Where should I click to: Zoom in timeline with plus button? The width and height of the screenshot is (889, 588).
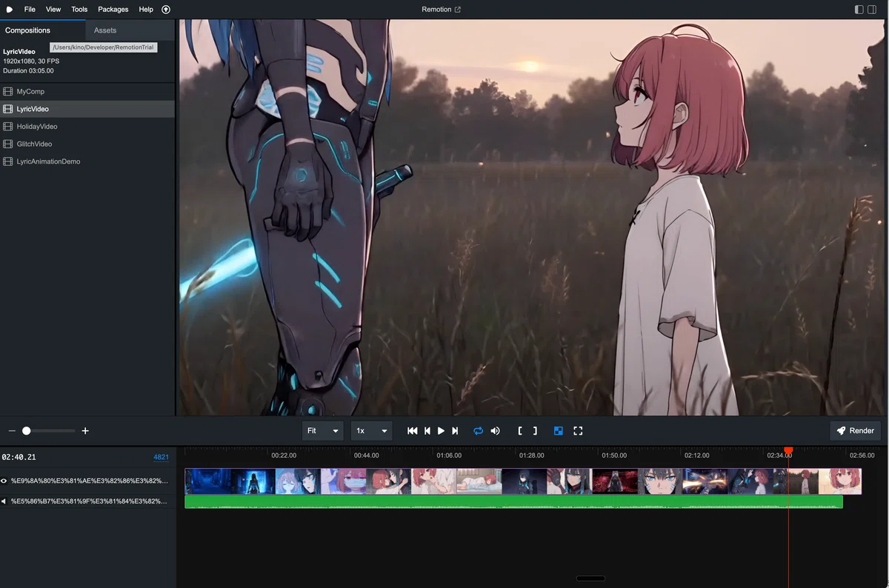pos(85,431)
